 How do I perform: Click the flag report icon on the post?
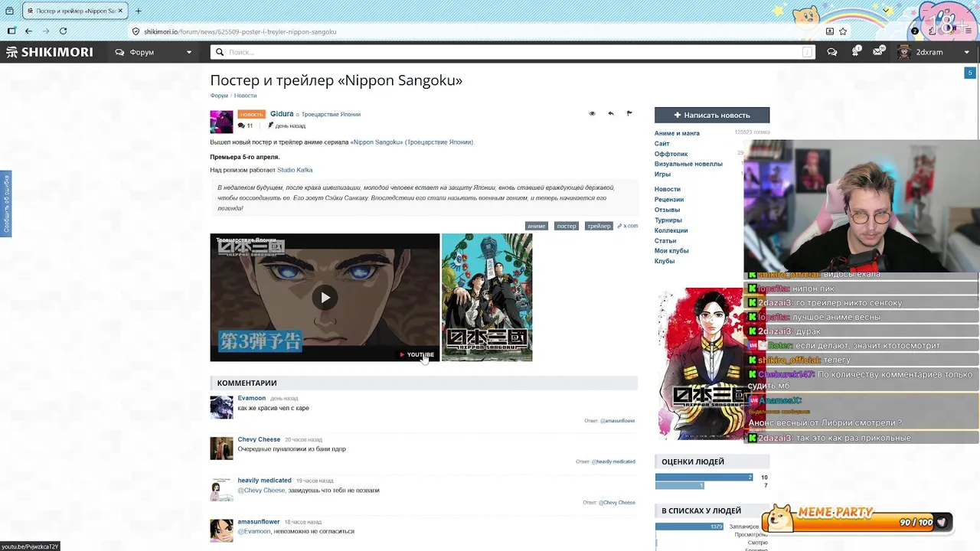[629, 113]
